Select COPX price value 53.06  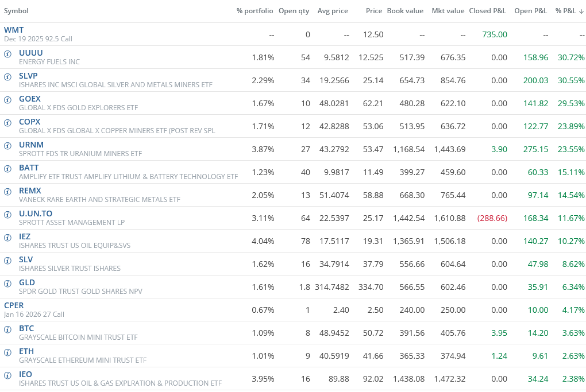(x=373, y=127)
